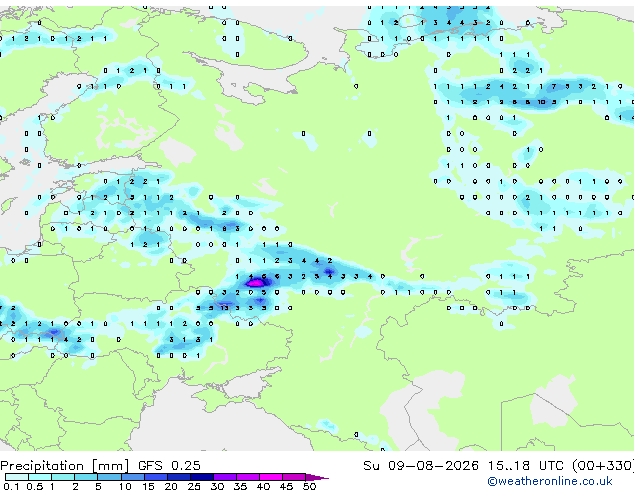Click the '(00+330)' forecast offset text
634x490 pixels.
click(602, 466)
